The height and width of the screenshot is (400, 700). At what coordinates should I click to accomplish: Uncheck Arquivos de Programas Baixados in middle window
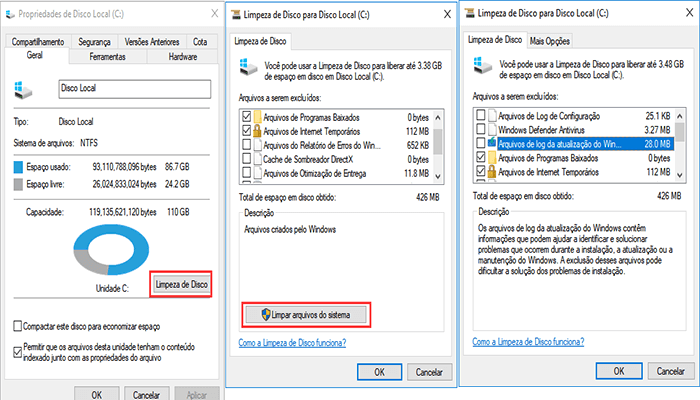click(x=246, y=117)
